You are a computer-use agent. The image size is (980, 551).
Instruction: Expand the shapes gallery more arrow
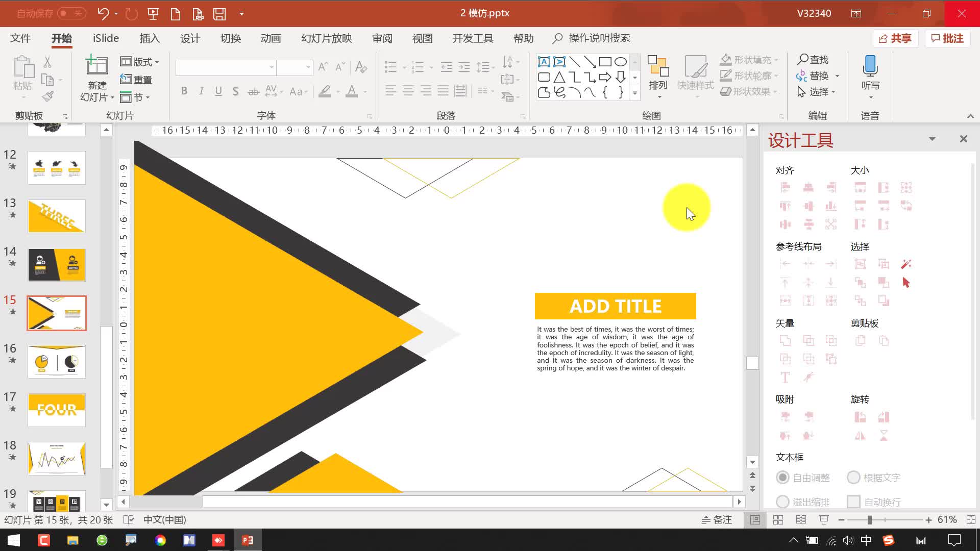click(x=635, y=93)
